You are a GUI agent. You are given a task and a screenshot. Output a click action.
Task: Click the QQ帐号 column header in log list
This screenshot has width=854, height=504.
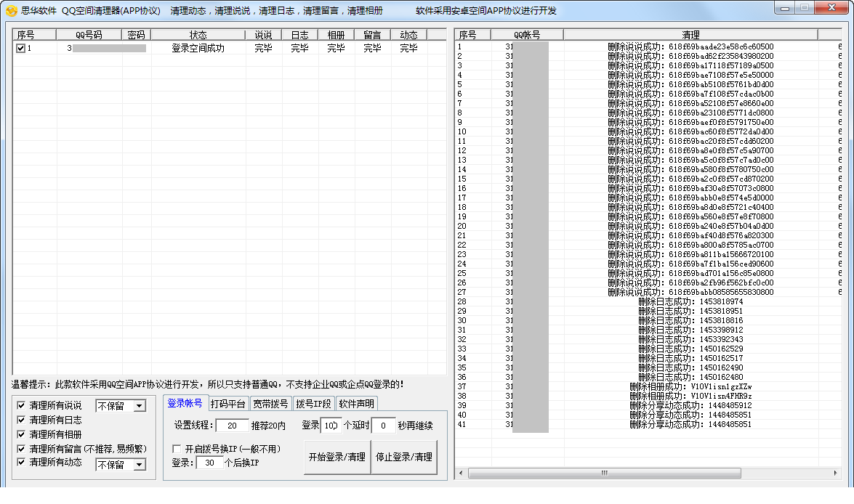pos(527,35)
